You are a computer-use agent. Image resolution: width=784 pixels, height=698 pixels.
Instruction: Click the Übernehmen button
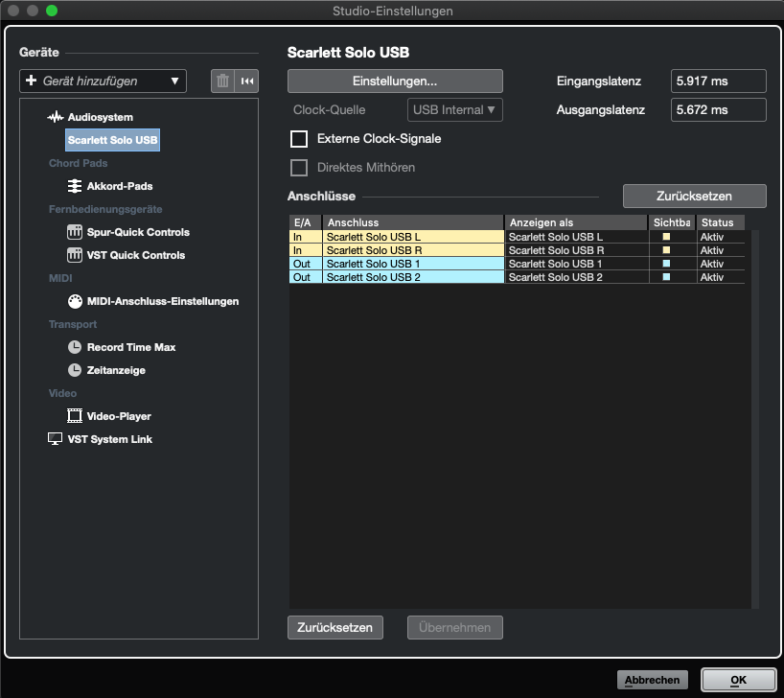click(455, 627)
